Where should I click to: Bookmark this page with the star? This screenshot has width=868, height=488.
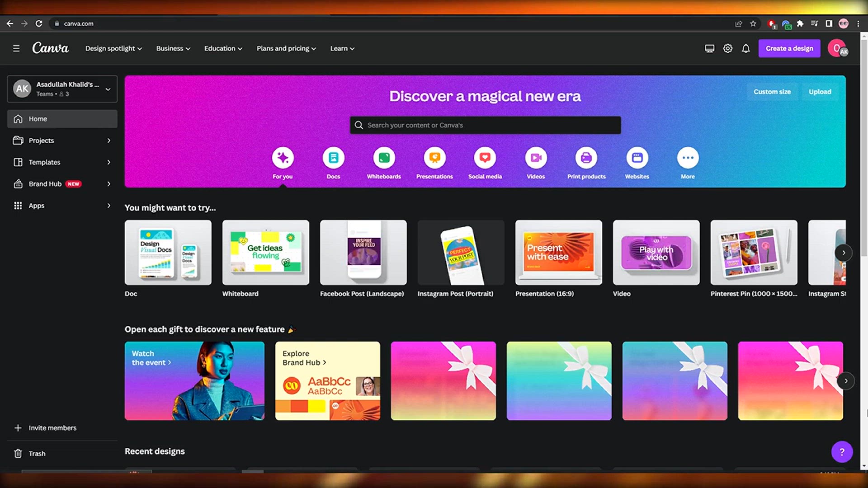(753, 23)
